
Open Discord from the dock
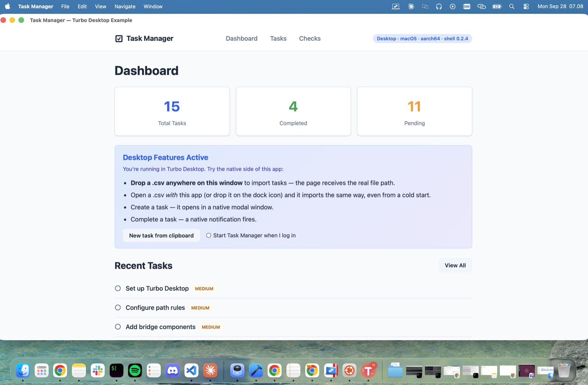click(x=173, y=371)
